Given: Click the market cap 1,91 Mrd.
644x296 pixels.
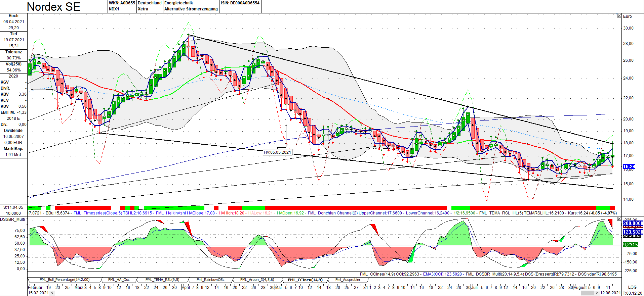Looking at the screenshot, I should point(13,155).
